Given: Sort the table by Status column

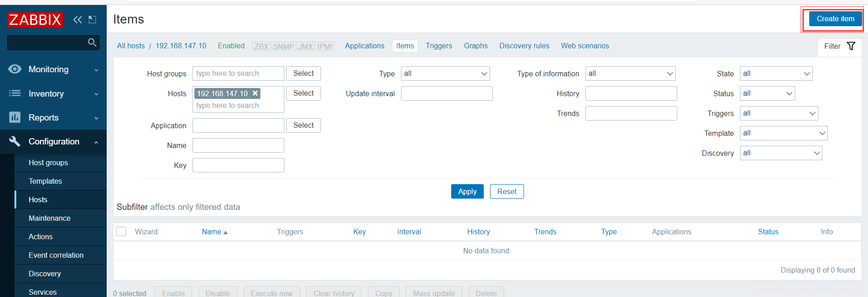Looking at the screenshot, I should pyautogui.click(x=768, y=232).
